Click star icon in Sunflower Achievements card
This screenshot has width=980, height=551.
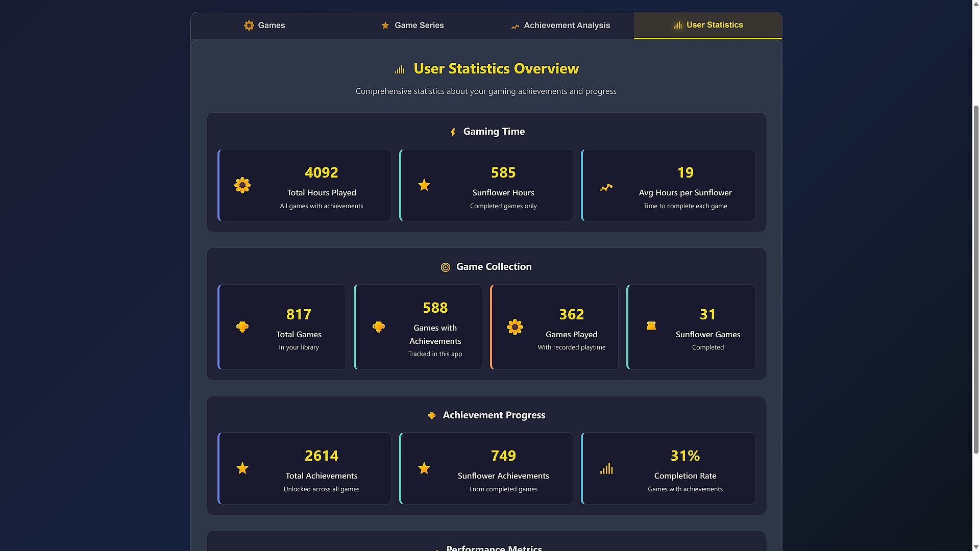point(424,468)
